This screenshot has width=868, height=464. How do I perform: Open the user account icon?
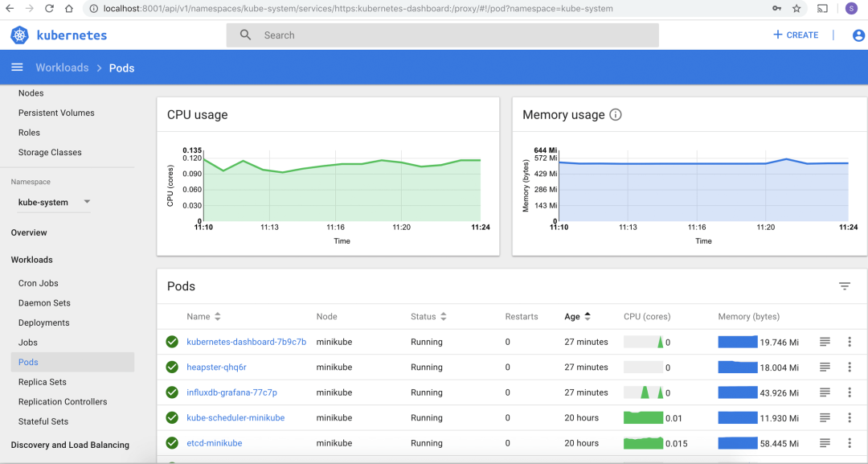[858, 35]
